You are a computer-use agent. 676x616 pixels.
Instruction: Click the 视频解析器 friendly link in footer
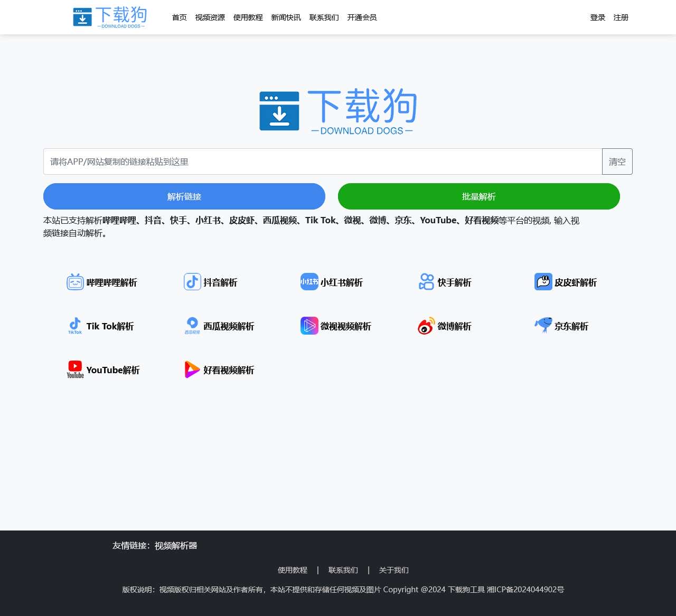176,545
